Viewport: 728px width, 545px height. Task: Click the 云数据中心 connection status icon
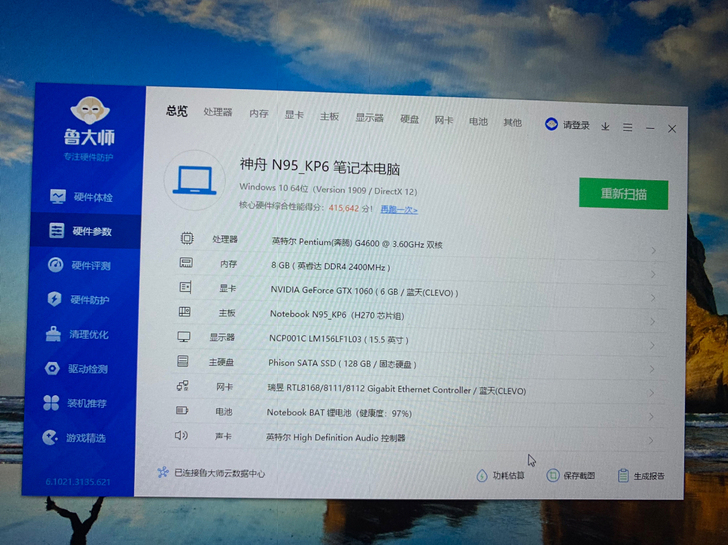pos(162,473)
